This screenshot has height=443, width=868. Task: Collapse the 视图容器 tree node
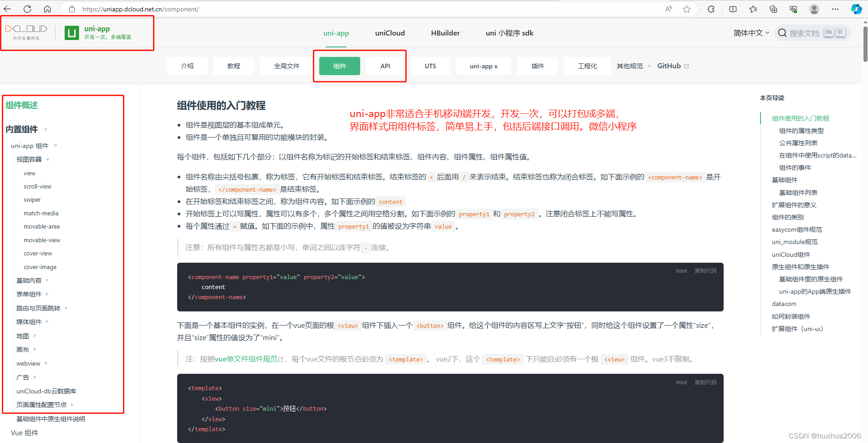pos(48,159)
